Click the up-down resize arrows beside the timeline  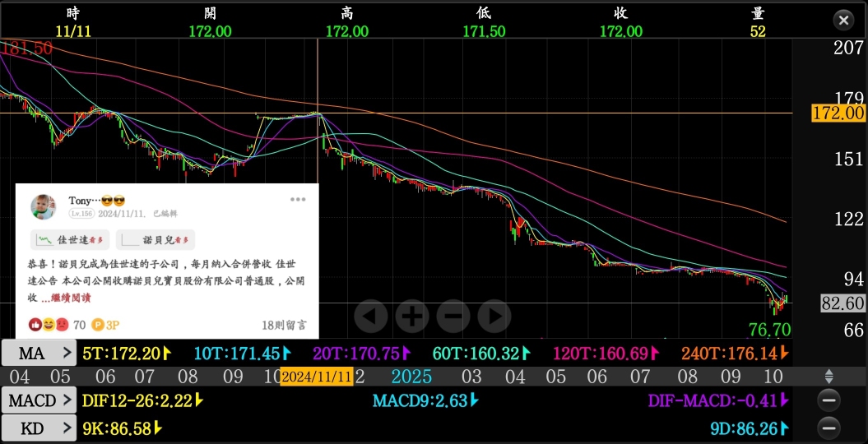[829, 377]
